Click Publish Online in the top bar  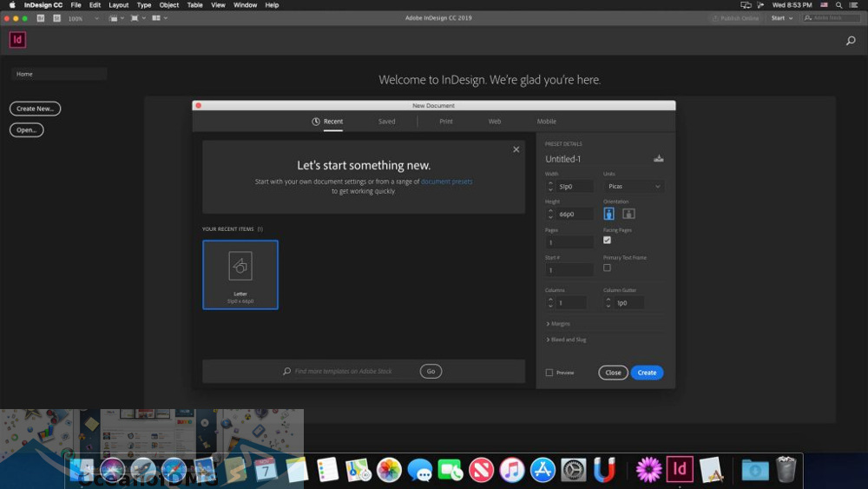(736, 18)
